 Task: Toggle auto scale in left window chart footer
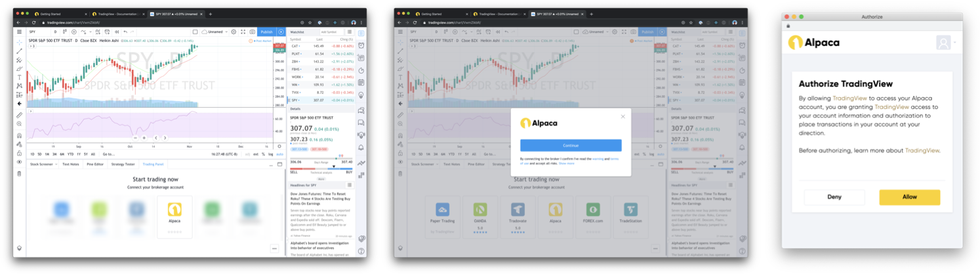coord(279,154)
